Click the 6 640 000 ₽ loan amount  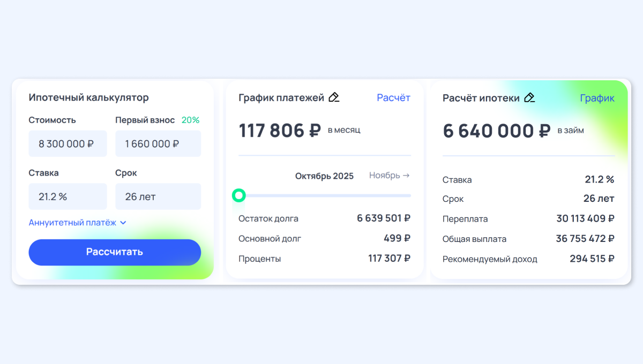tap(497, 131)
